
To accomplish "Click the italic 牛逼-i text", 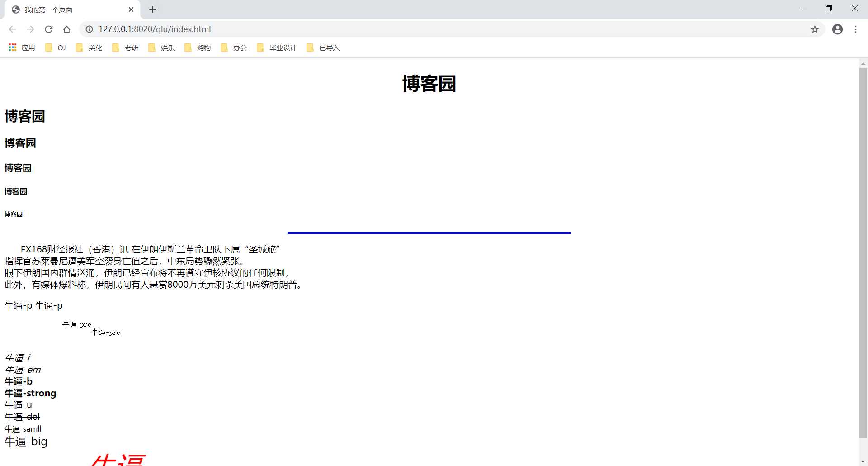I will tap(18, 358).
